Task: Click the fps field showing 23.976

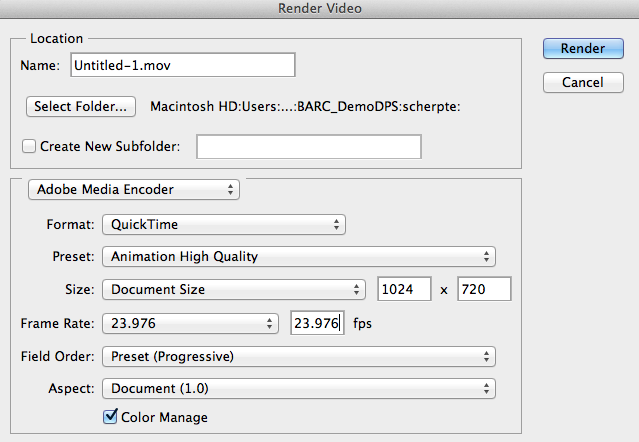Action: coord(317,324)
